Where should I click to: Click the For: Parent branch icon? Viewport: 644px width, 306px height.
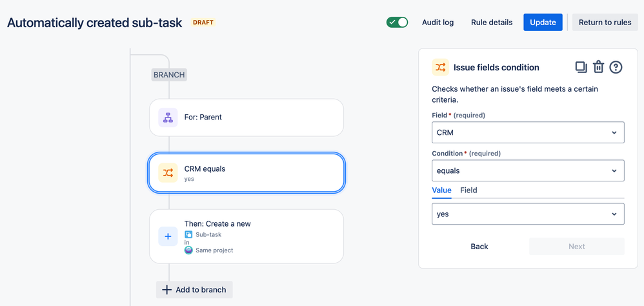[168, 117]
